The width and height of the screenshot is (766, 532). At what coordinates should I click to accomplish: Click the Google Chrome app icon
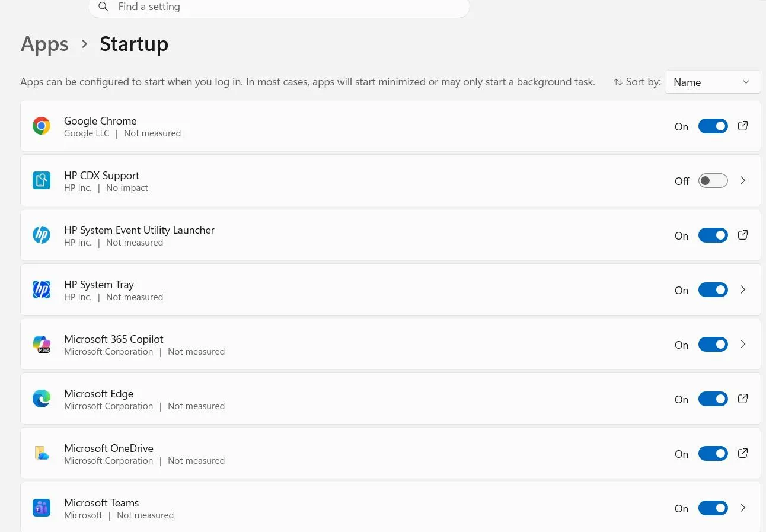[x=42, y=126]
